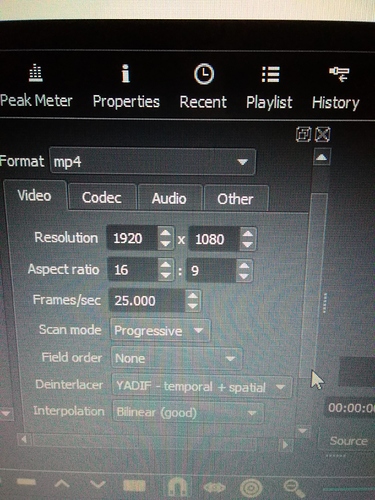This screenshot has width=375, height=500.
Task: Show the History panel
Action: (336, 88)
